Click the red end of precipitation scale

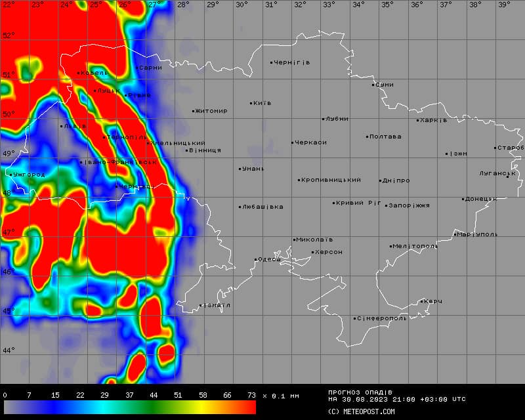point(246,408)
